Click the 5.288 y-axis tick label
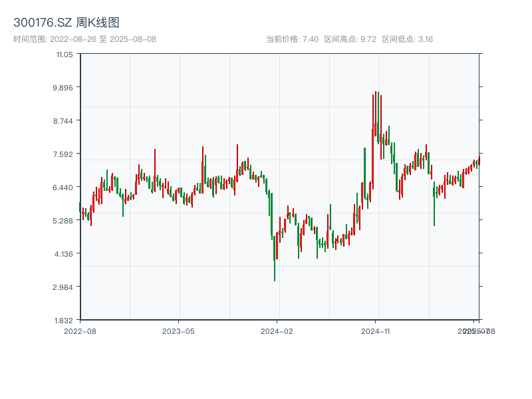Screen dimensions: 532x399 pyautogui.click(x=63, y=220)
